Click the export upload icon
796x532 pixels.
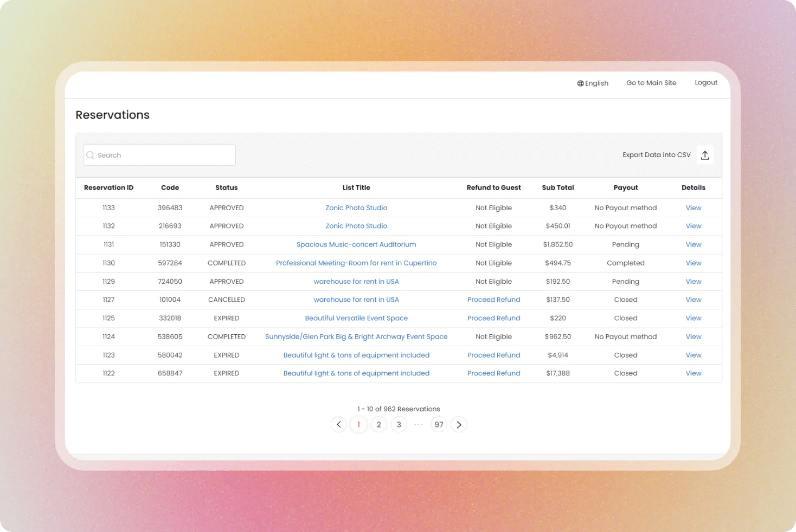point(705,155)
